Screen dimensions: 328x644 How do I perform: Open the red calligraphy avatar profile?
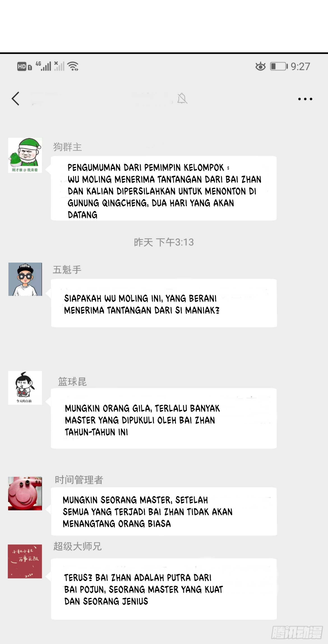pyautogui.click(x=25, y=561)
